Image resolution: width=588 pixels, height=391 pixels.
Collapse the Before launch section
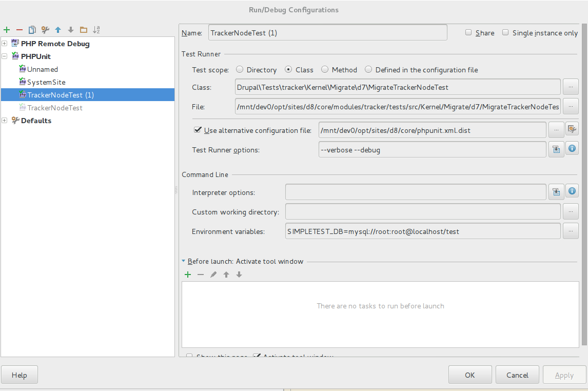tap(183, 261)
